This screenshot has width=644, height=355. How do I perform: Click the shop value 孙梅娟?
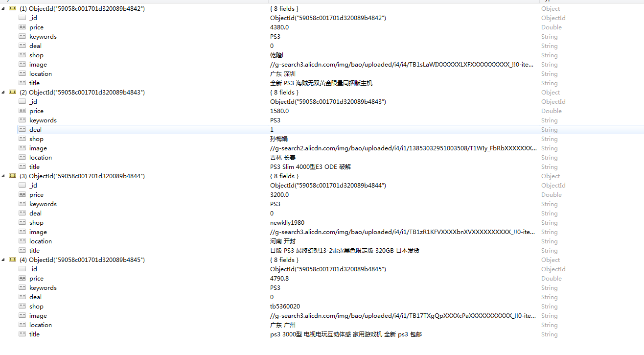pos(279,139)
